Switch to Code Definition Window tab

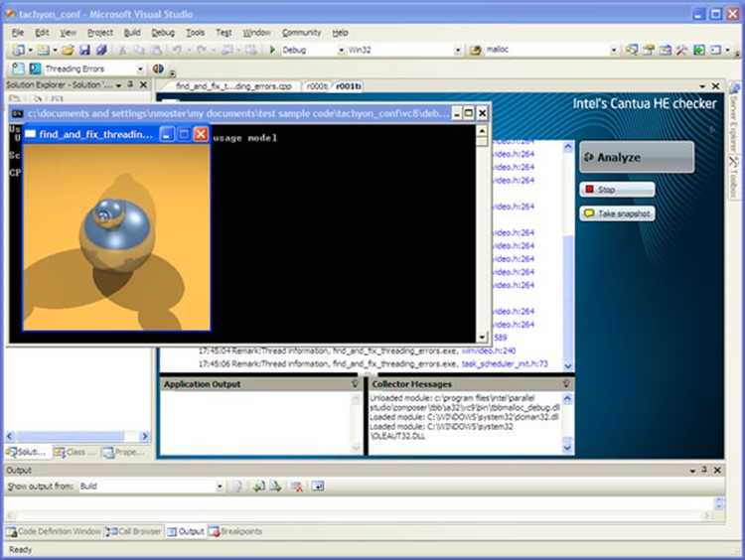54,531
